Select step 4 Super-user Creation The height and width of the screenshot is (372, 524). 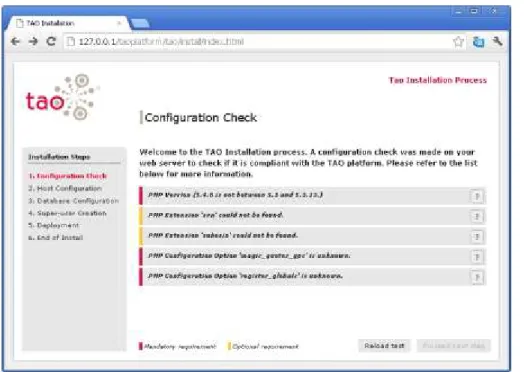click(x=68, y=213)
